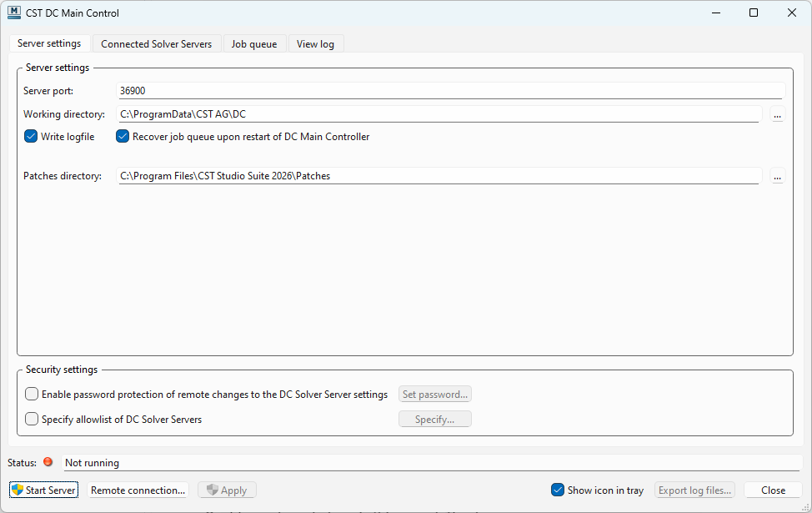Click the red status indicator icon
Screen dimensions: 812x513
tap(48, 462)
